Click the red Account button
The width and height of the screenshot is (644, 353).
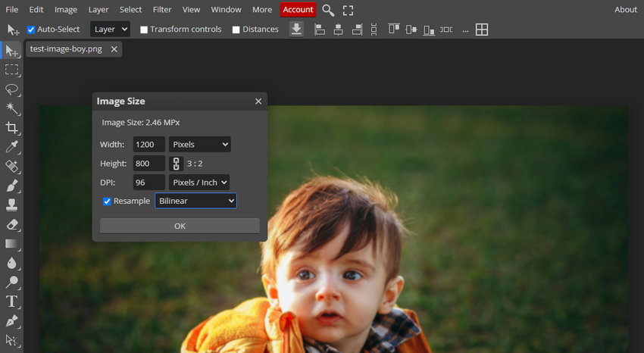[x=298, y=9]
